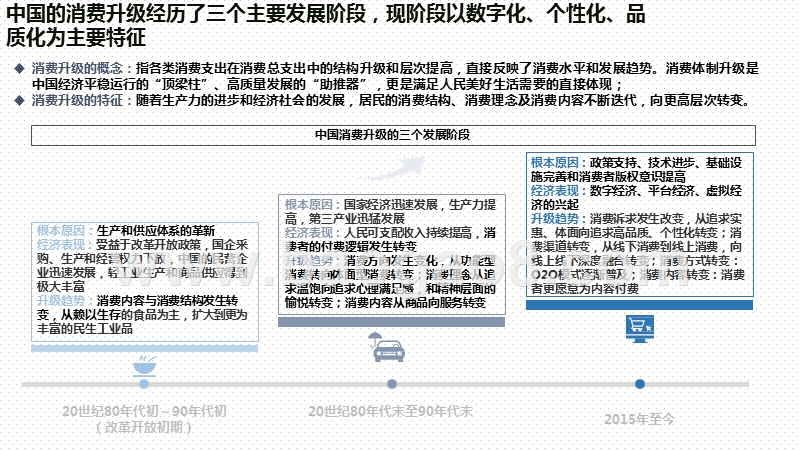Click the diamond bullet before 消费升级的概念

click(x=19, y=68)
